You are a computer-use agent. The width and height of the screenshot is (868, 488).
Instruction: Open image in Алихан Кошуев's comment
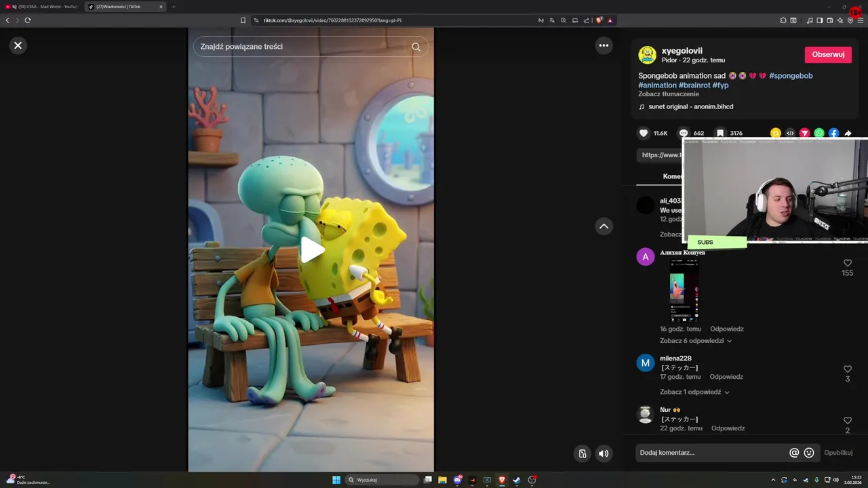coord(684,290)
